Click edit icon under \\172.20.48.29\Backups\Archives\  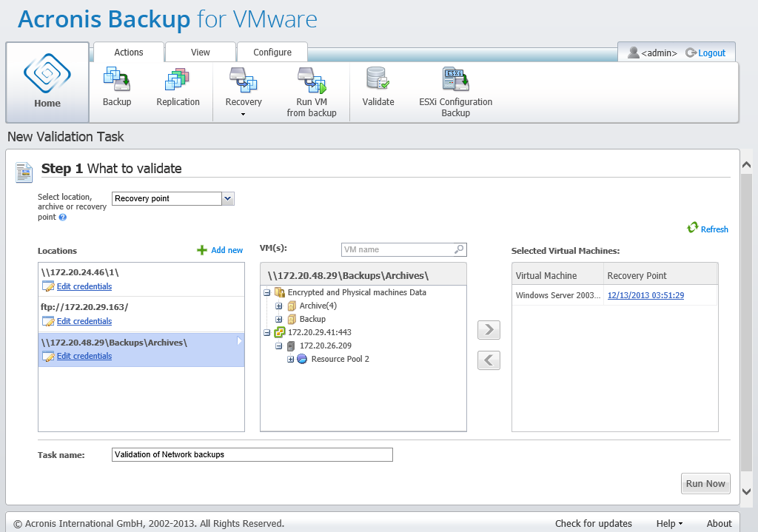pos(48,356)
